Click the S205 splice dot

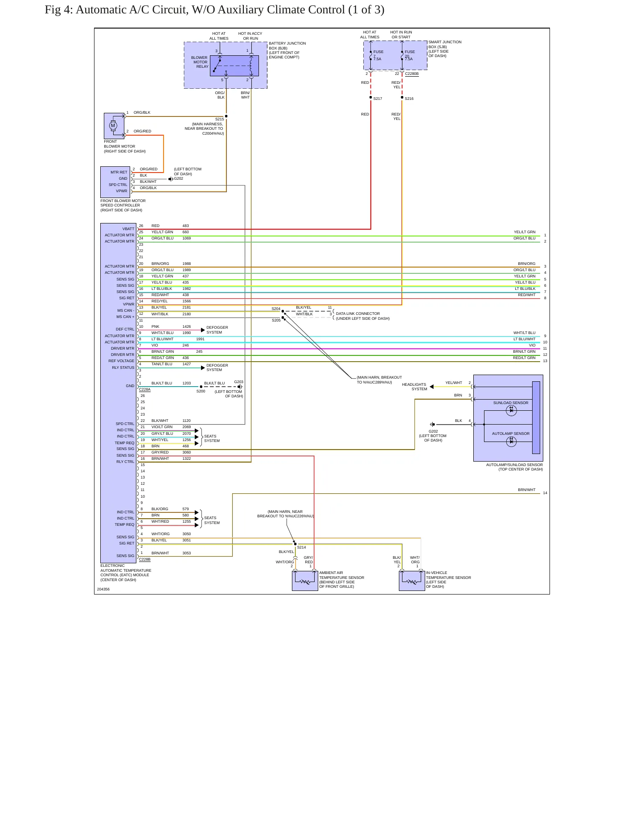283,318
